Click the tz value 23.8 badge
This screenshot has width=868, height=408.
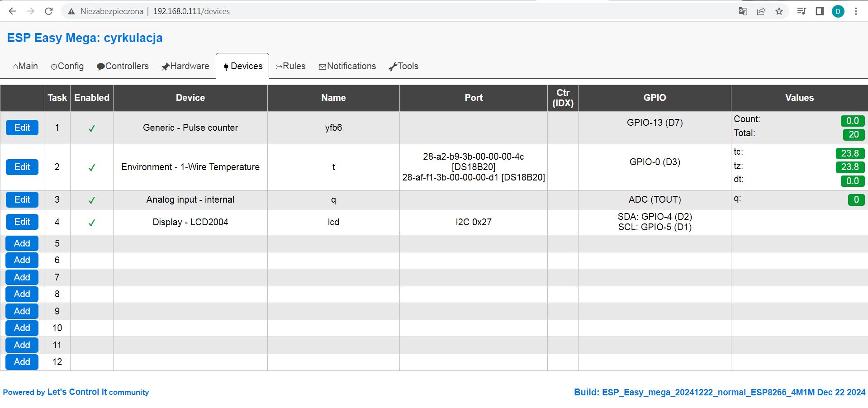850,167
